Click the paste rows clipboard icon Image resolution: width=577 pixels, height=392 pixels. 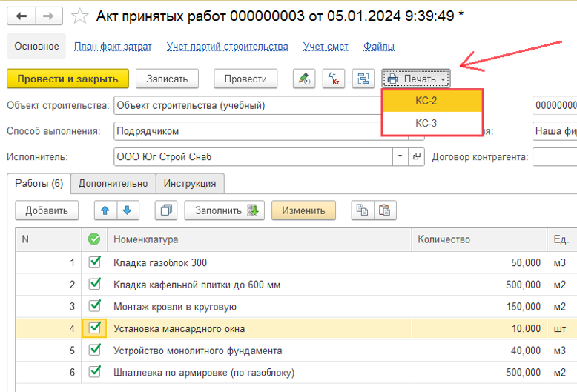coord(383,210)
